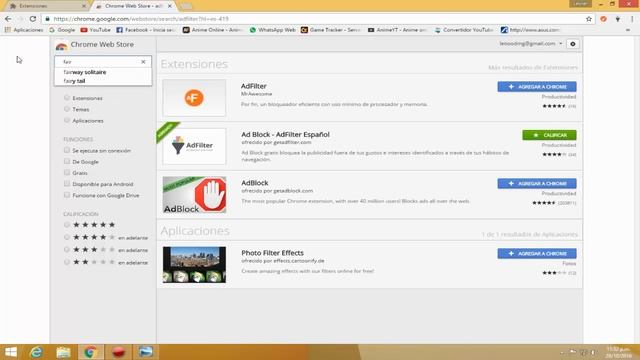Viewport: 640px width, 360px height.
Task: Select three stars 'en adelante' rating
Action: click(67, 249)
